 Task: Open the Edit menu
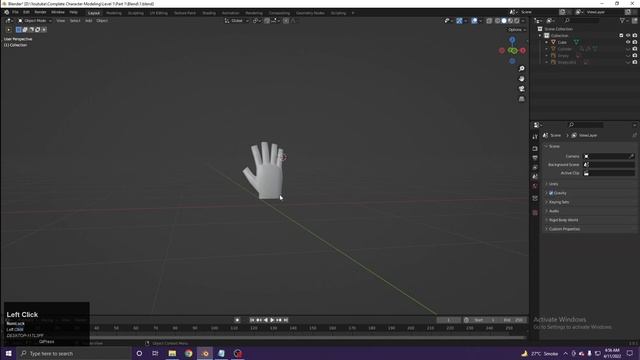click(x=26, y=12)
